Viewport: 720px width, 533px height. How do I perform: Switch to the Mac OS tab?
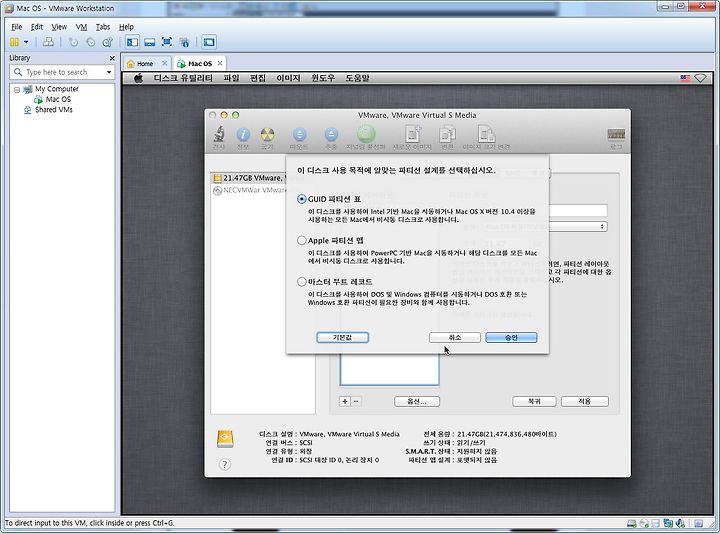(200, 63)
